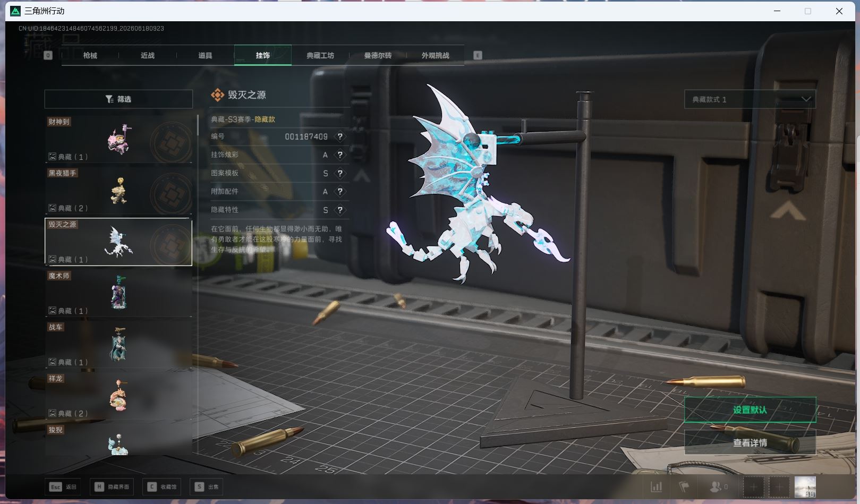Image resolution: width=860 pixels, height=504 pixels.
Task: Click the 典藏 (1) picture icon under 财神到
Action: tap(53, 157)
